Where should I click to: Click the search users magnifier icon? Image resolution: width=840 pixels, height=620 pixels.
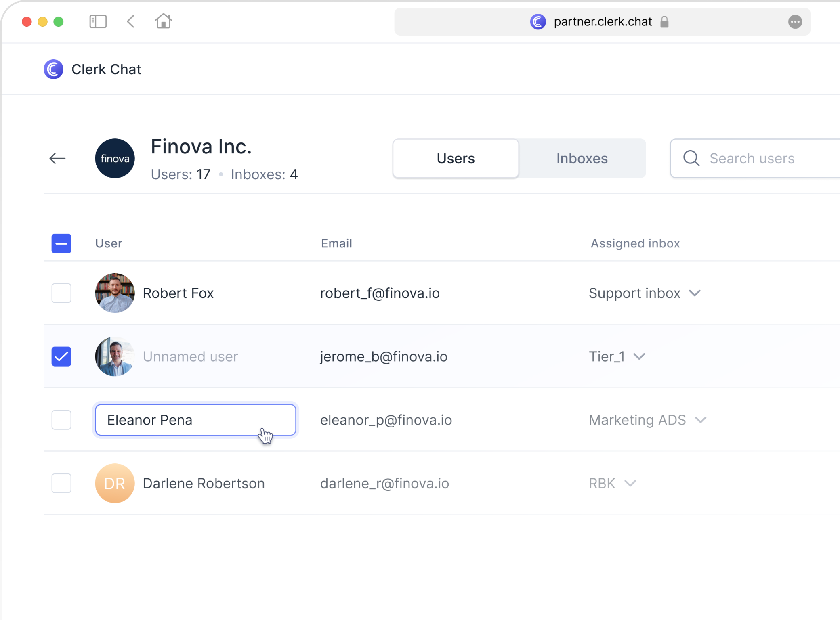pos(692,158)
